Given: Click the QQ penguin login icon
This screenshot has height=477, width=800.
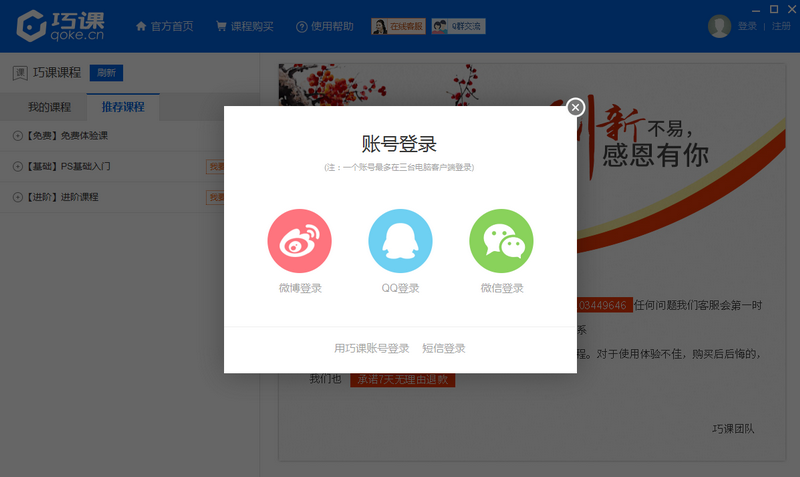Looking at the screenshot, I should point(401,241).
